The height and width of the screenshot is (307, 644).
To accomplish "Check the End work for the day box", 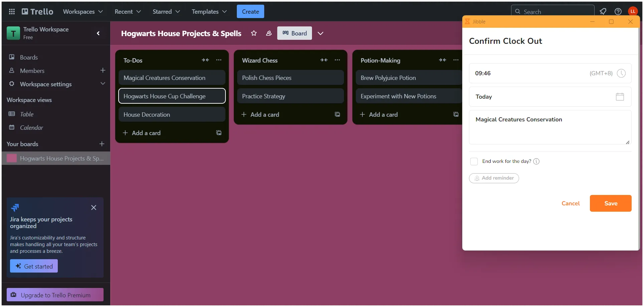I will click(474, 162).
